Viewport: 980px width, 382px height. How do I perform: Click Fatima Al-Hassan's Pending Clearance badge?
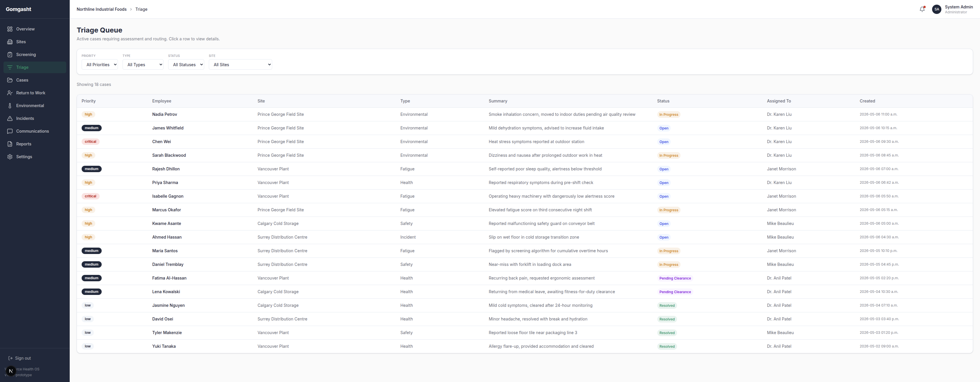pos(675,278)
